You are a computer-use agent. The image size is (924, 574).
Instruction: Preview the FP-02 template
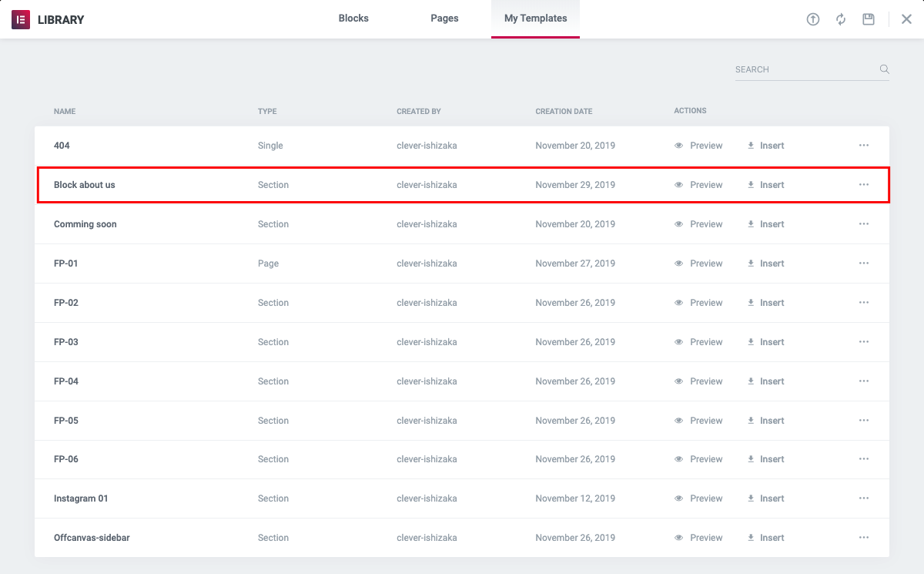coord(699,303)
